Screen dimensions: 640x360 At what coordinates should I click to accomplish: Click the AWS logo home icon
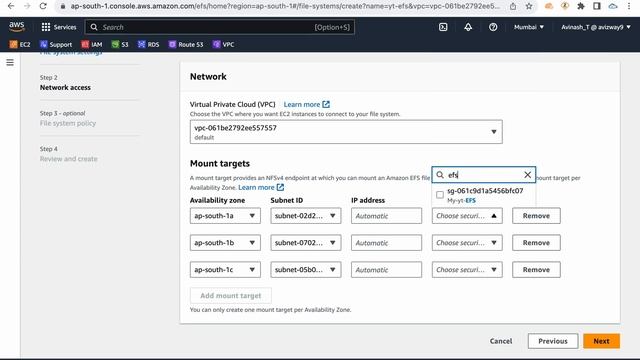17,27
